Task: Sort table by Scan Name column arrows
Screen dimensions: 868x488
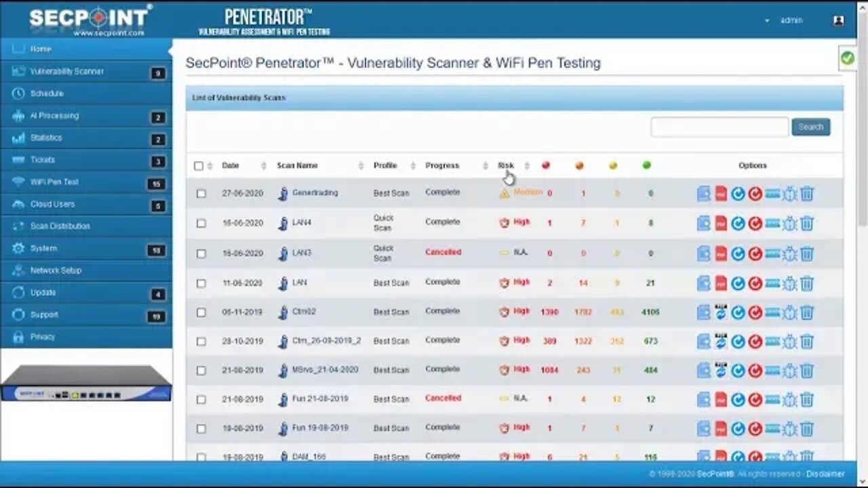Action: pos(360,165)
